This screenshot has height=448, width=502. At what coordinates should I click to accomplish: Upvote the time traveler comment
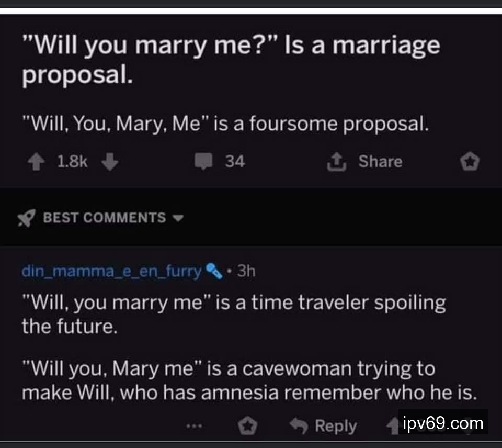[392, 425]
